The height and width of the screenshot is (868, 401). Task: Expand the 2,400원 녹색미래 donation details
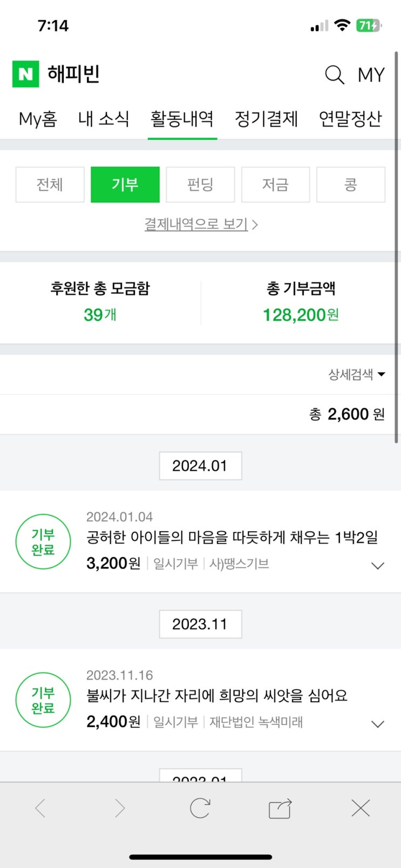(x=378, y=724)
